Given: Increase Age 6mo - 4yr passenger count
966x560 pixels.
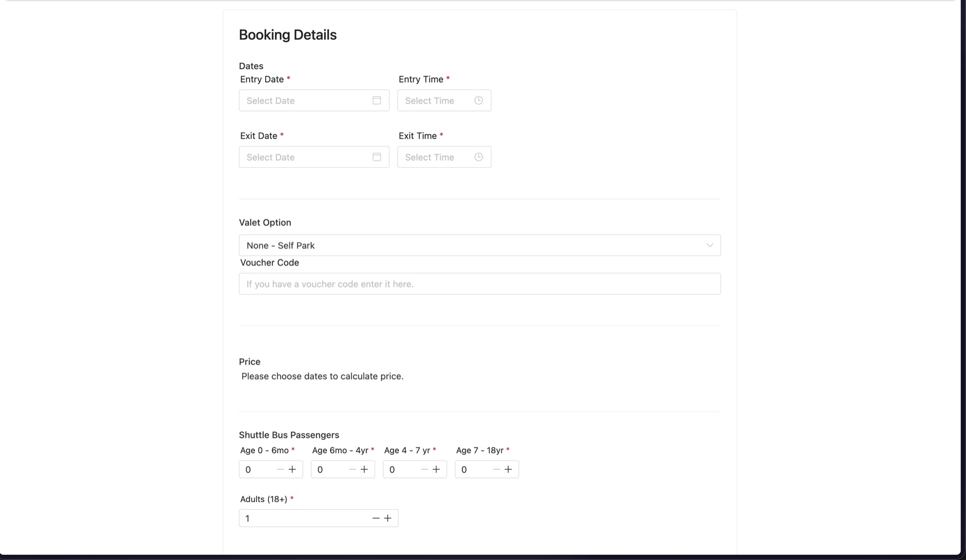Looking at the screenshot, I should click(x=364, y=469).
